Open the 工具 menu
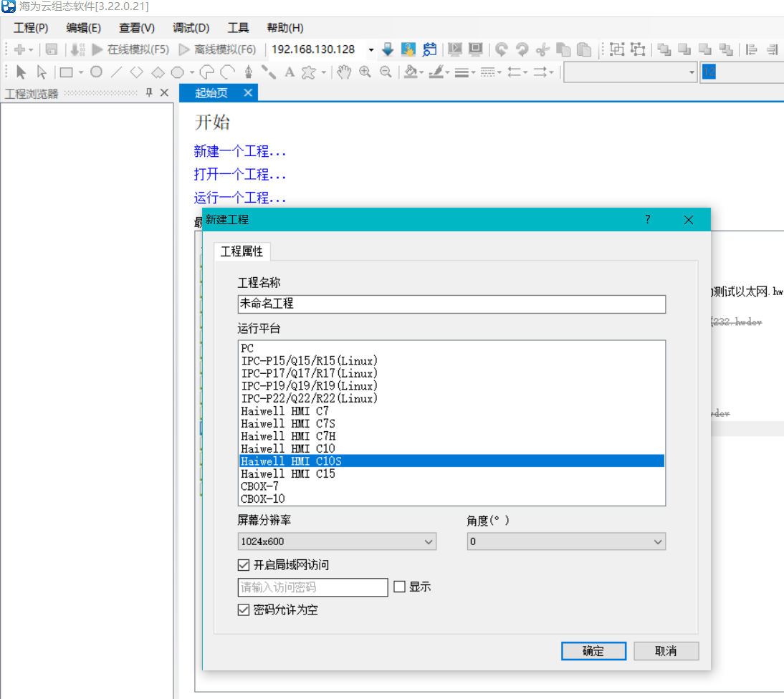The width and height of the screenshot is (784, 699). click(x=238, y=28)
